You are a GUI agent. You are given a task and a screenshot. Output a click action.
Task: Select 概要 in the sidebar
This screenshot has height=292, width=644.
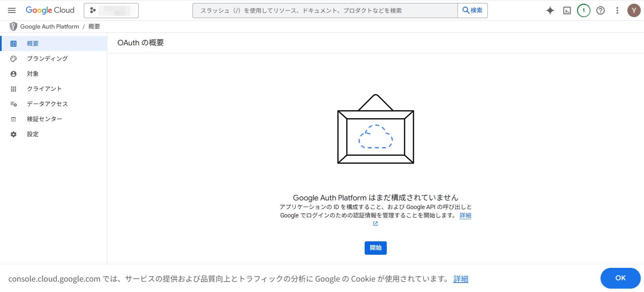click(33, 44)
